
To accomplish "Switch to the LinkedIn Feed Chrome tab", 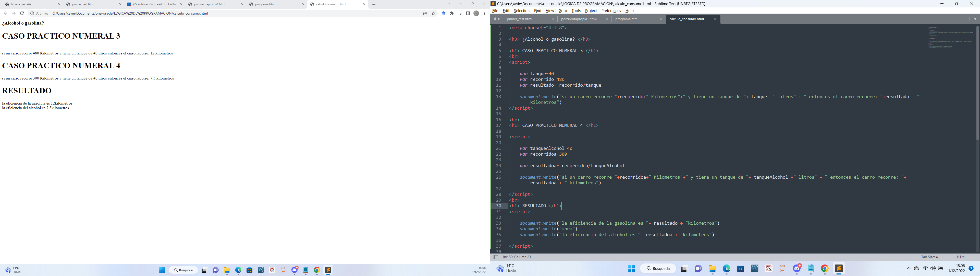I will 154,5.
